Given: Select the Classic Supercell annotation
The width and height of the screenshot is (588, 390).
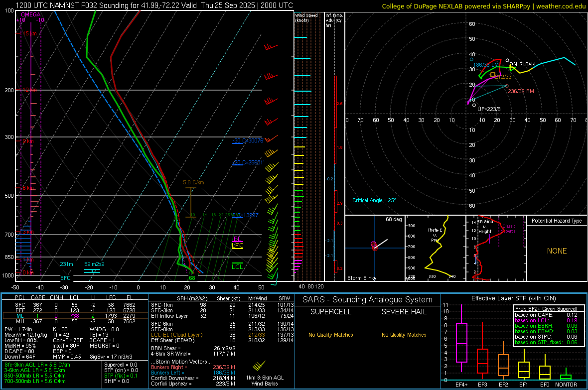Looking at the screenshot, I should pyautogui.click(x=509, y=229).
